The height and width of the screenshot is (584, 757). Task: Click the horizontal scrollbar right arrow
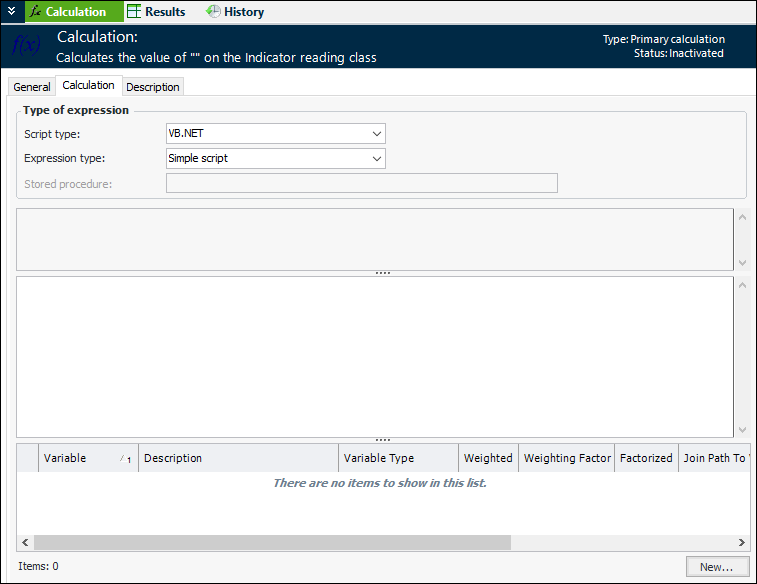pos(741,542)
